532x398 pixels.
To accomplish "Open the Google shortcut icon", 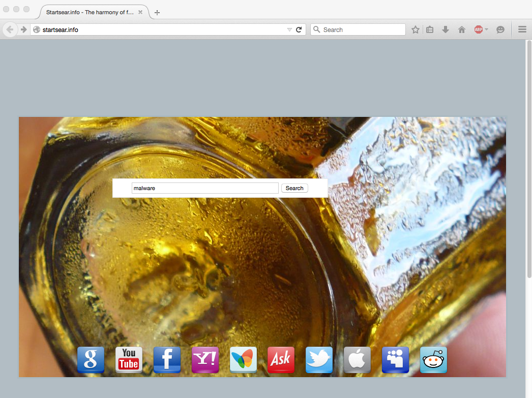I will point(91,360).
